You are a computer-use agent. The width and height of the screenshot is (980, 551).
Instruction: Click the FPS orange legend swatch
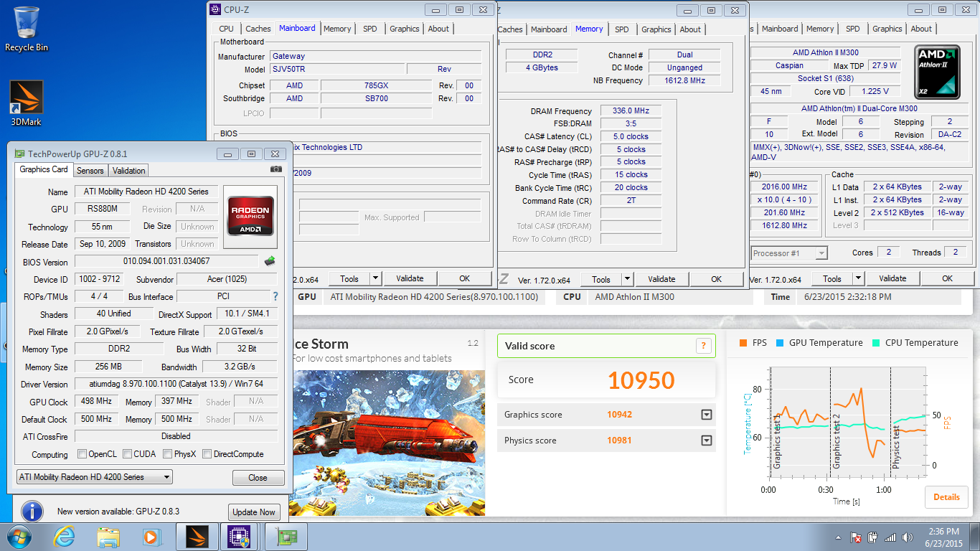point(743,343)
